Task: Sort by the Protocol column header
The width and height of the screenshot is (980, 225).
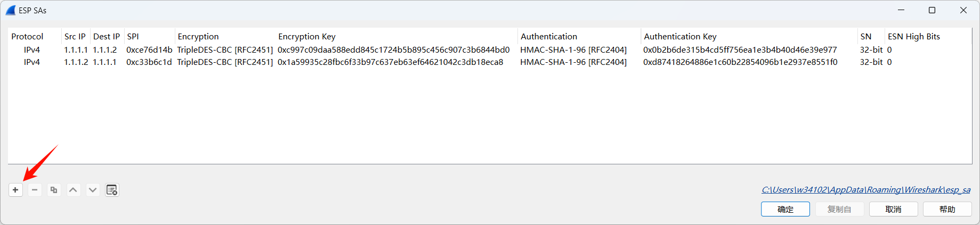Action: click(27, 36)
